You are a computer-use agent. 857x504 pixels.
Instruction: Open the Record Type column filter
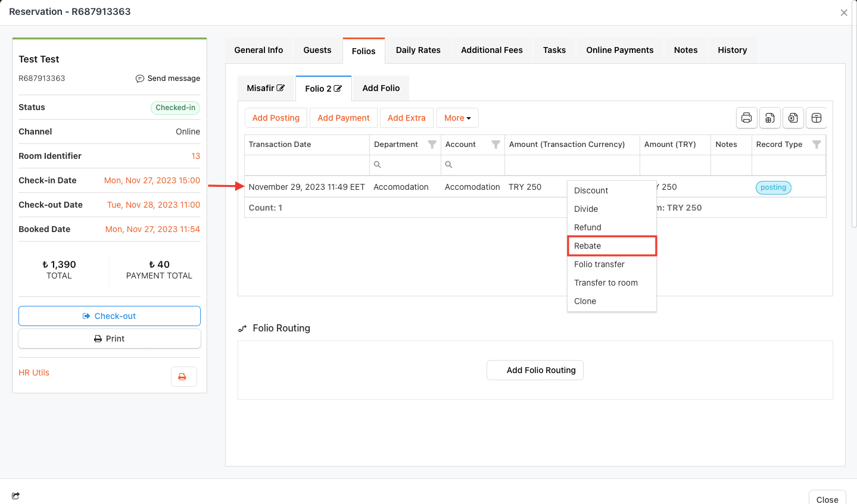pyautogui.click(x=817, y=145)
